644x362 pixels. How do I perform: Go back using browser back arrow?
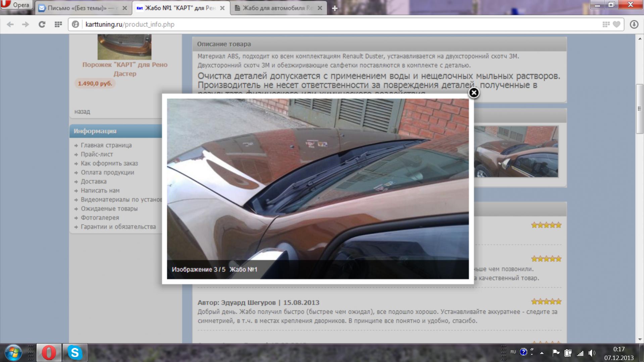[10, 24]
